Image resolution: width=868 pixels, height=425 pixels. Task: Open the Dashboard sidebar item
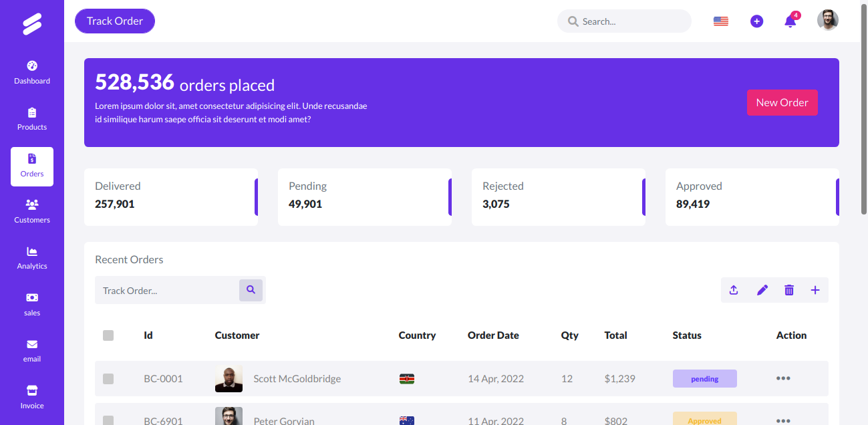32,73
